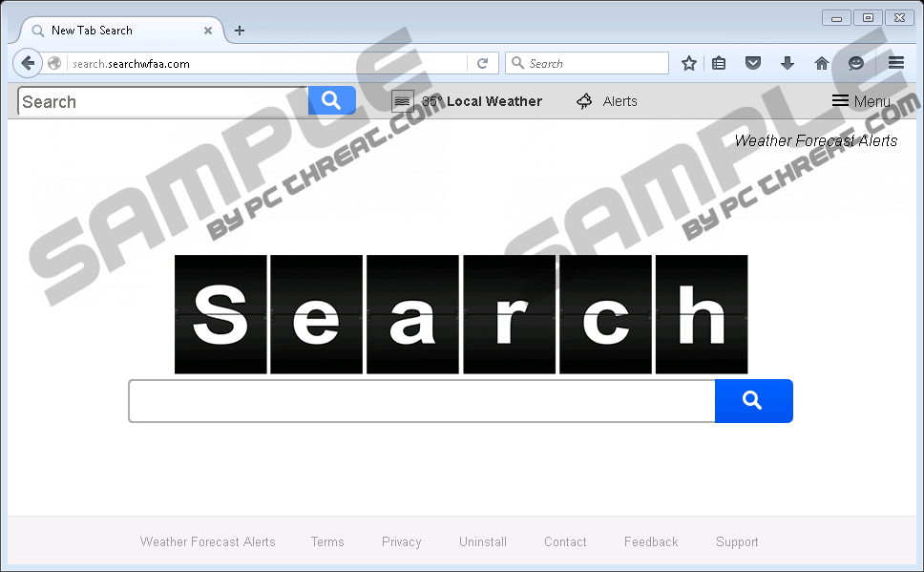Click the Local Weather widget icon

click(403, 101)
